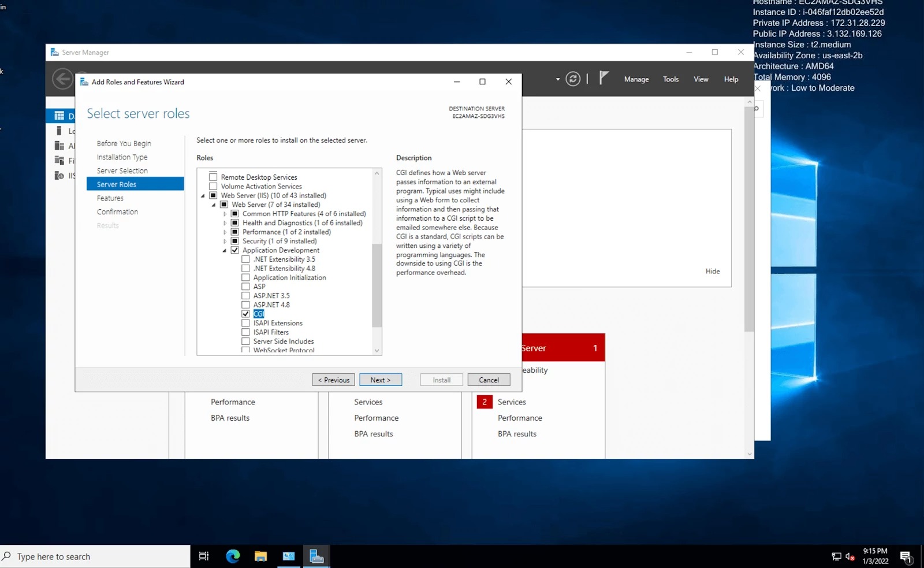Click Hide in the welcome tile
924x568 pixels.
(713, 271)
